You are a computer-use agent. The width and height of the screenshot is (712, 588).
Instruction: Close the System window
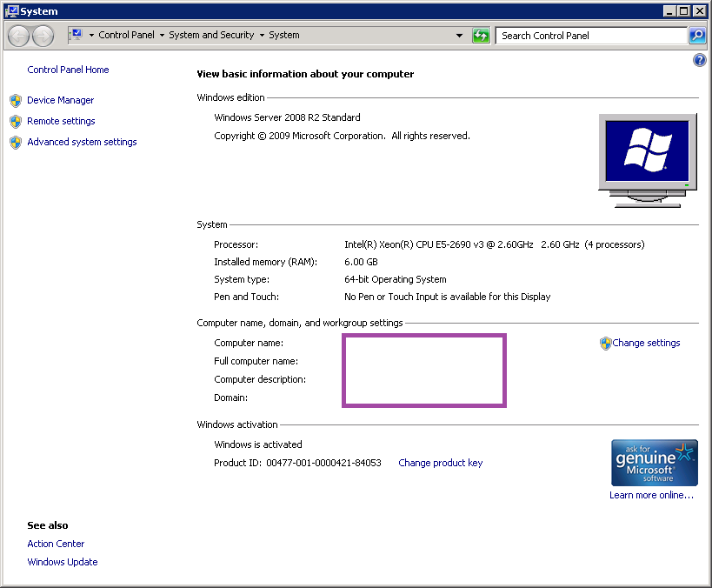[699, 11]
